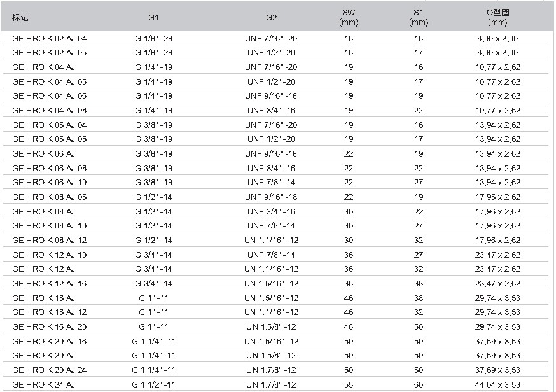Select part GE HRO K 04 AJ 08
556x392 pixels.
tap(276, 110)
